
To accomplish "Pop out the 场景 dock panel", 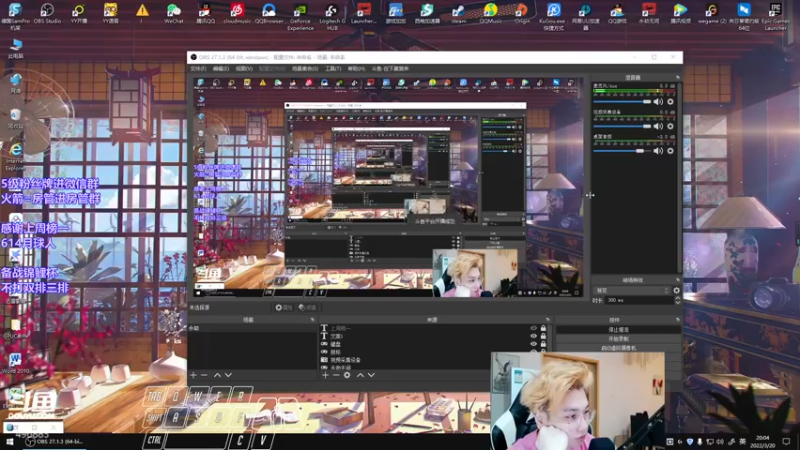I will (x=312, y=320).
